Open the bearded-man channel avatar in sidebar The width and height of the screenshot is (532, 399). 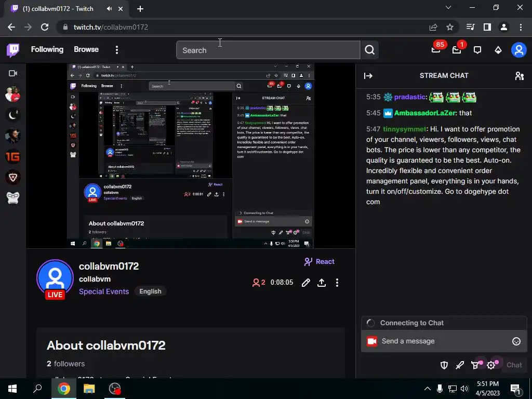pos(13,136)
